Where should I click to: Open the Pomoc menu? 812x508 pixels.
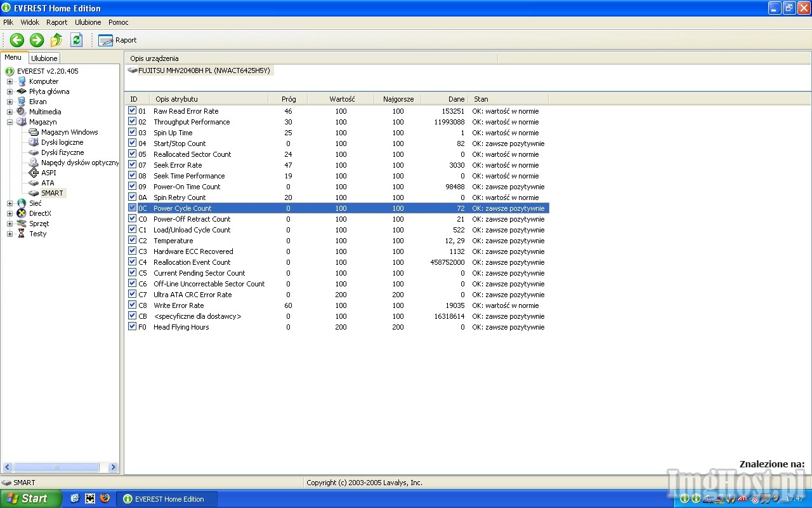coord(119,22)
